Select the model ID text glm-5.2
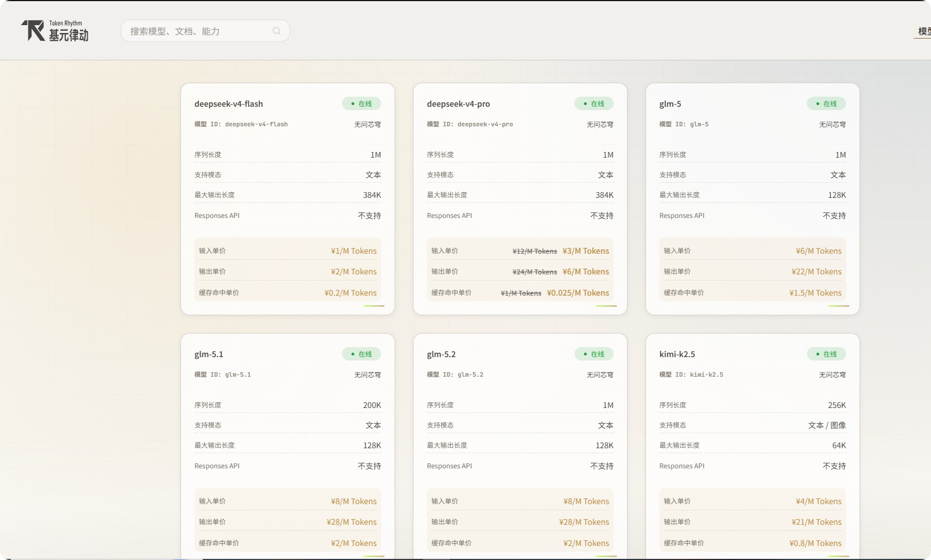The width and height of the screenshot is (931, 560). [x=471, y=374]
